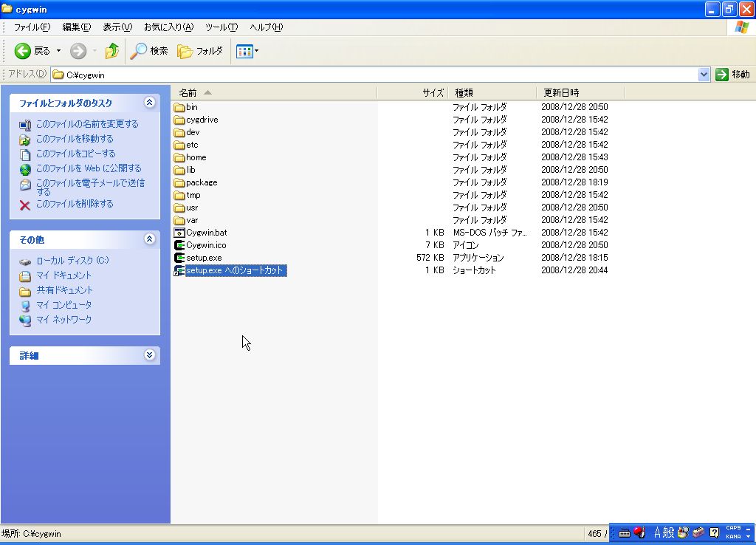The image size is (756, 545).
Task: Open マイ ネットワーク icon in sidebar
Action: tap(25, 321)
